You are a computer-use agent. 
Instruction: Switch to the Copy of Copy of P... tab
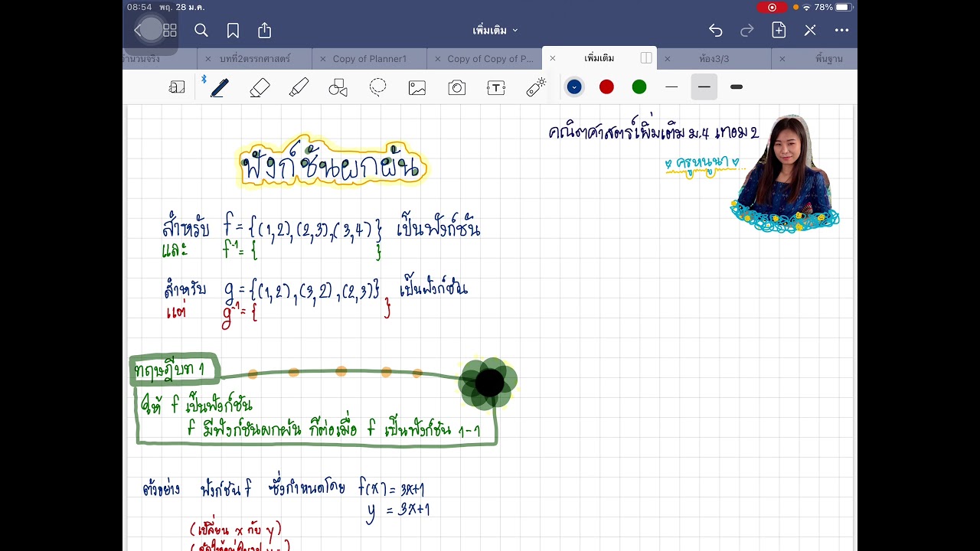click(x=490, y=59)
